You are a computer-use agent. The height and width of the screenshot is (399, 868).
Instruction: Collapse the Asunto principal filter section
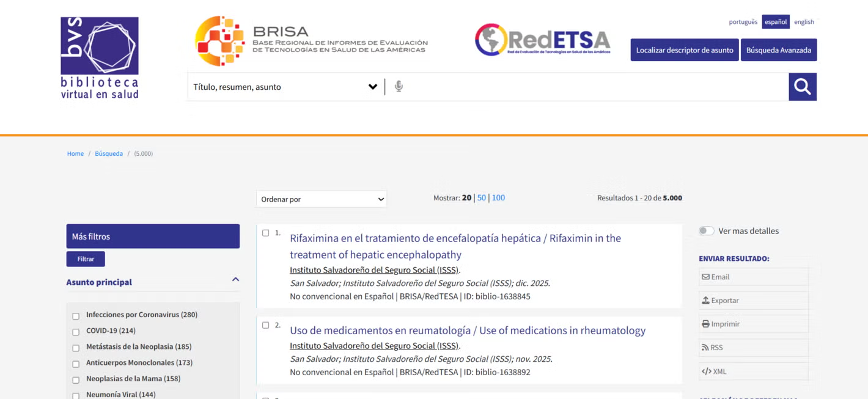click(235, 279)
